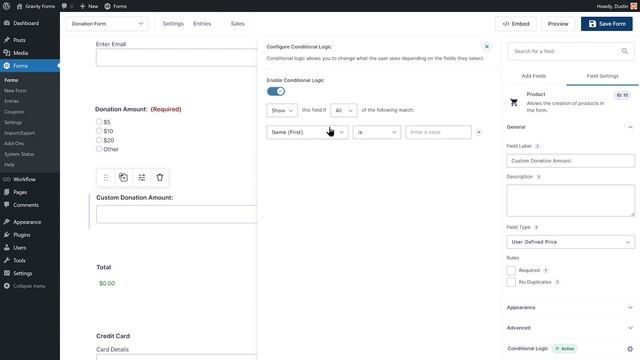Screen dimensions: 640x360
Task: Click the Collapse menu arrow icon
Action: [7, 286]
